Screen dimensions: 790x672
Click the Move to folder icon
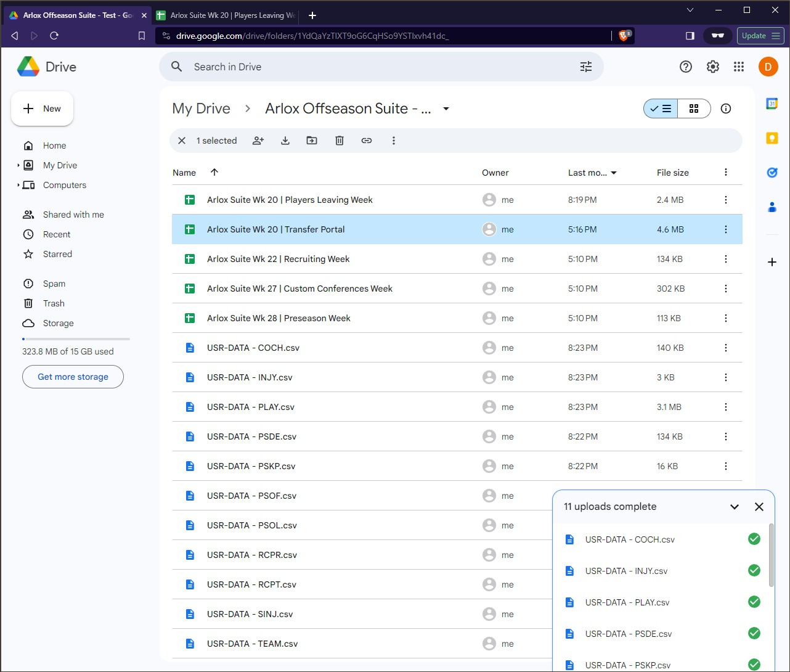coord(312,141)
